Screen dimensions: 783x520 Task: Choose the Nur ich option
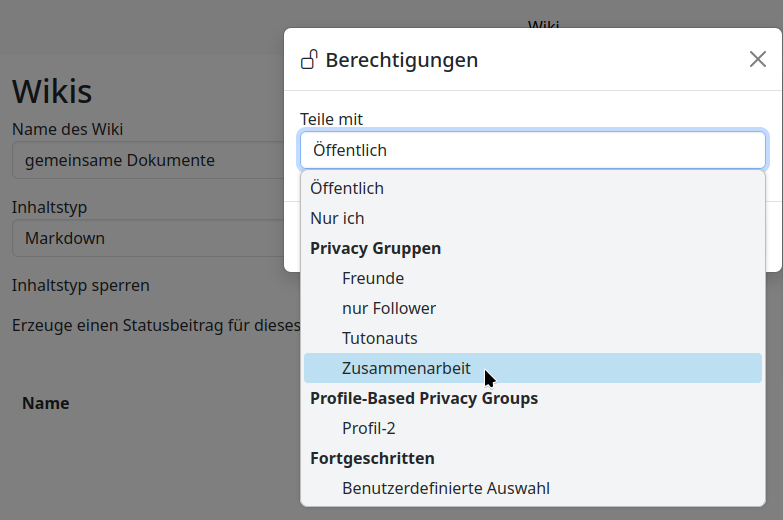(x=337, y=218)
